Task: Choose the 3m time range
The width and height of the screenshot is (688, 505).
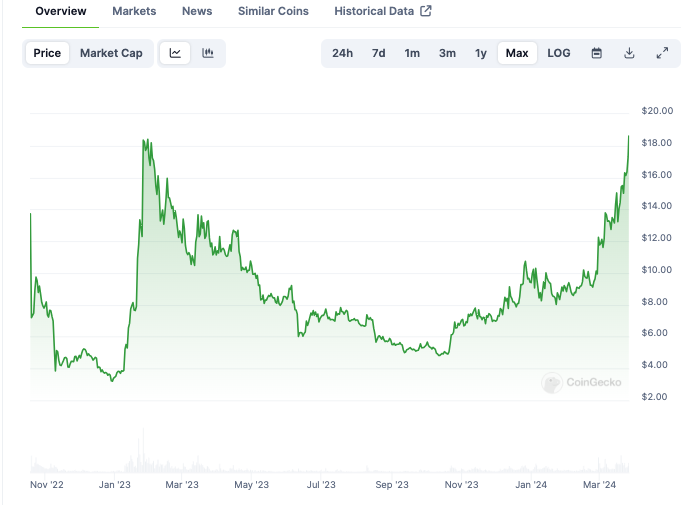Action: pyautogui.click(x=447, y=53)
